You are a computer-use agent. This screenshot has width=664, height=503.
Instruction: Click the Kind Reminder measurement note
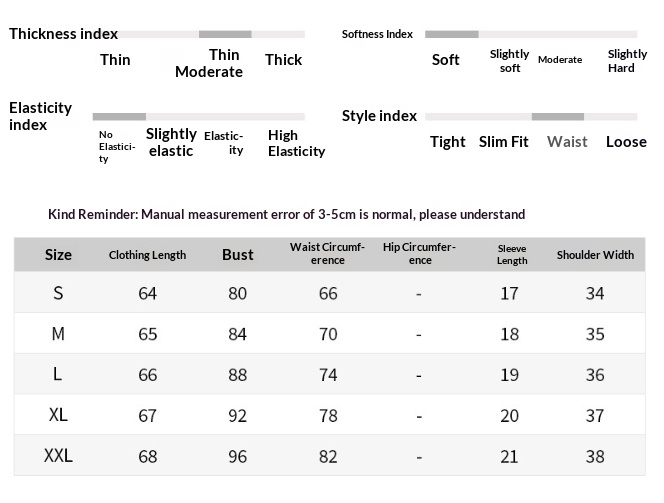(x=287, y=214)
